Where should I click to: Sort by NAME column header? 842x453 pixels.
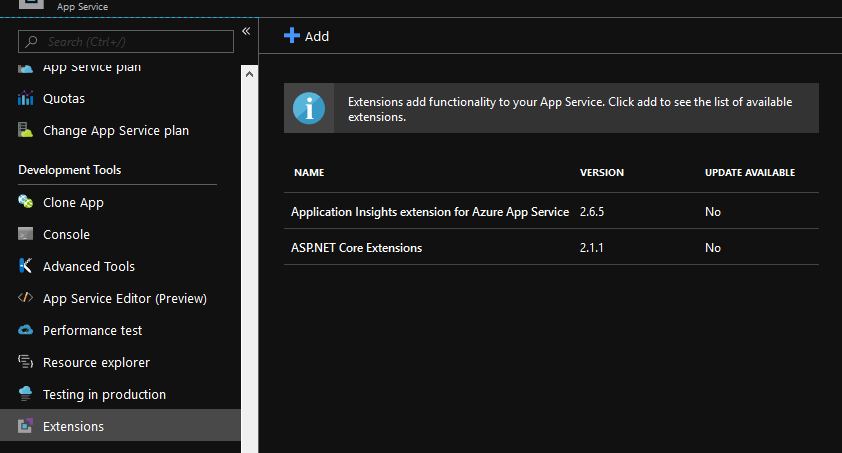coord(309,172)
